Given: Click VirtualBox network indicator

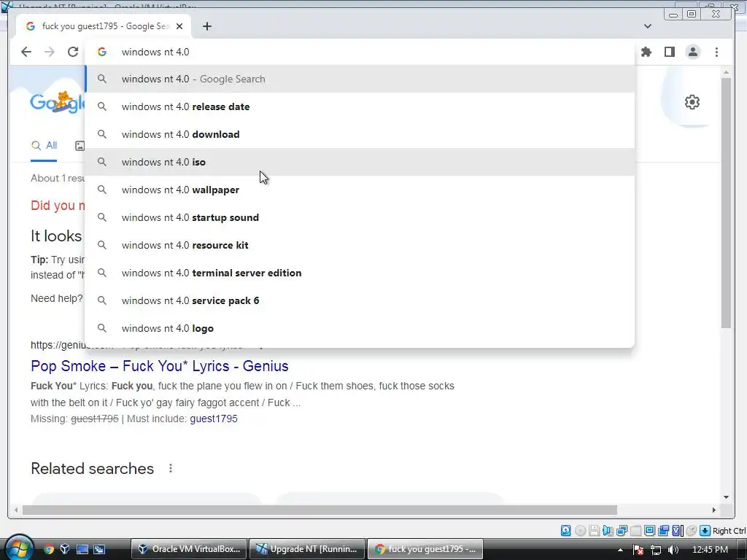Looking at the screenshot, I should point(622,531).
